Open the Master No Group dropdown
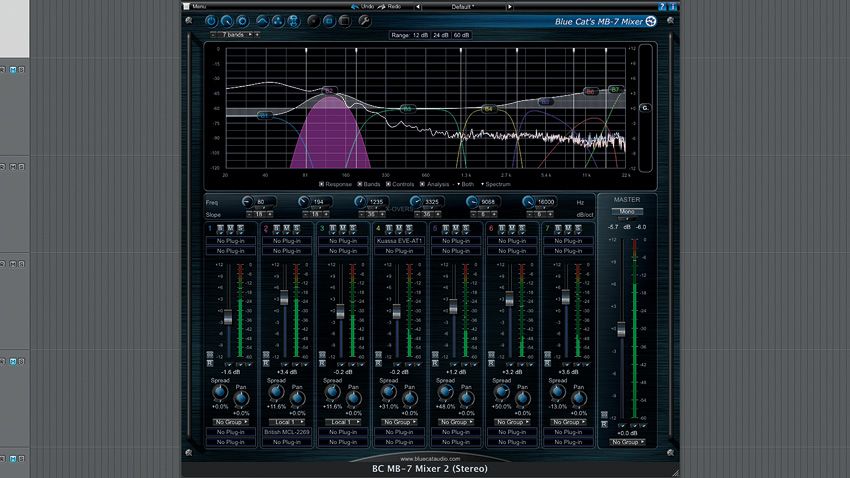 pyautogui.click(x=626, y=441)
